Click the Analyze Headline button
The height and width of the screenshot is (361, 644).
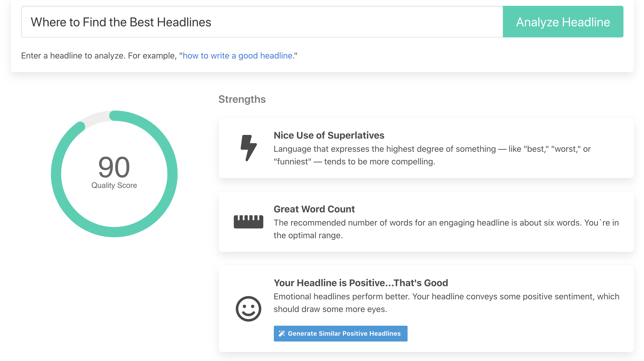[563, 22]
